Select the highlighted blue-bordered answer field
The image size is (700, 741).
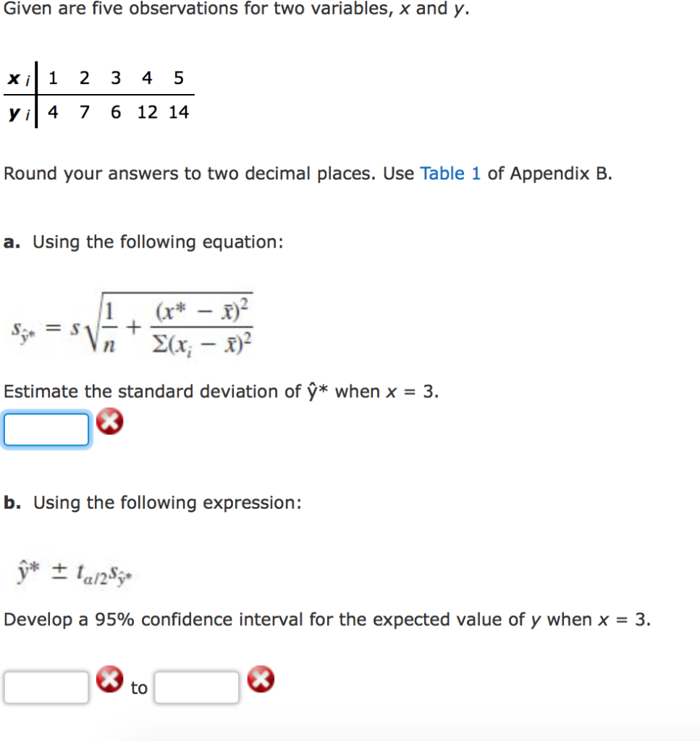tap(46, 428)
